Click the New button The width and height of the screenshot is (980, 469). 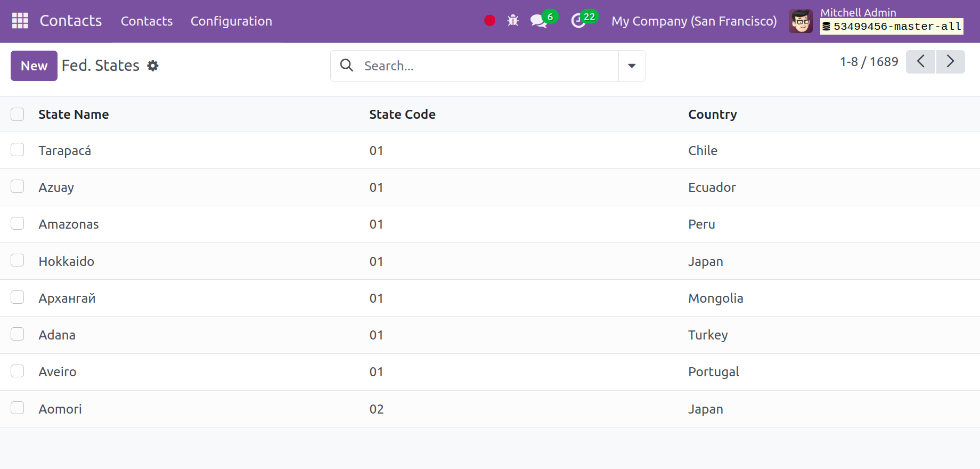tap(34, 66)
